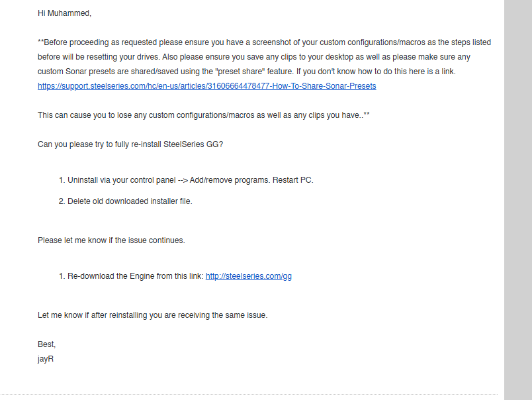This screenshot has height=400, width=532.
Task: Open the steelseries.com/gg download link
Action: 248,276
